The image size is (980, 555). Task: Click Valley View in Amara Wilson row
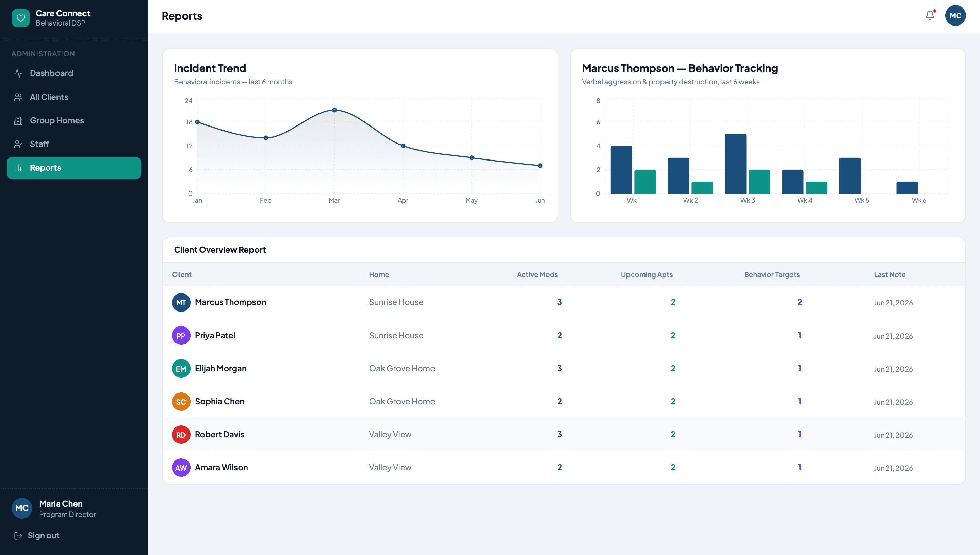[x=390, y=468]
